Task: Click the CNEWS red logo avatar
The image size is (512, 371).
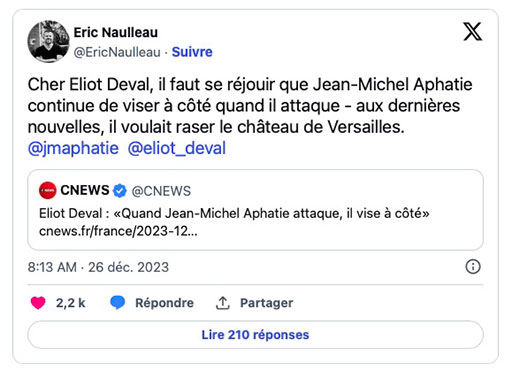Action: pos(48,190)
